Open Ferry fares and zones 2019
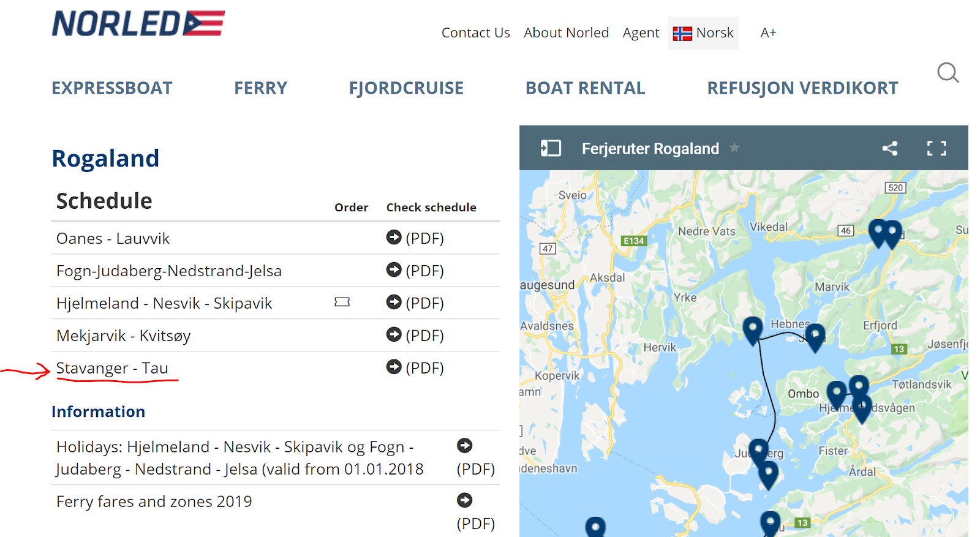Screen dimensions: 980x537 pyautogui.click(x=154, y=501)
